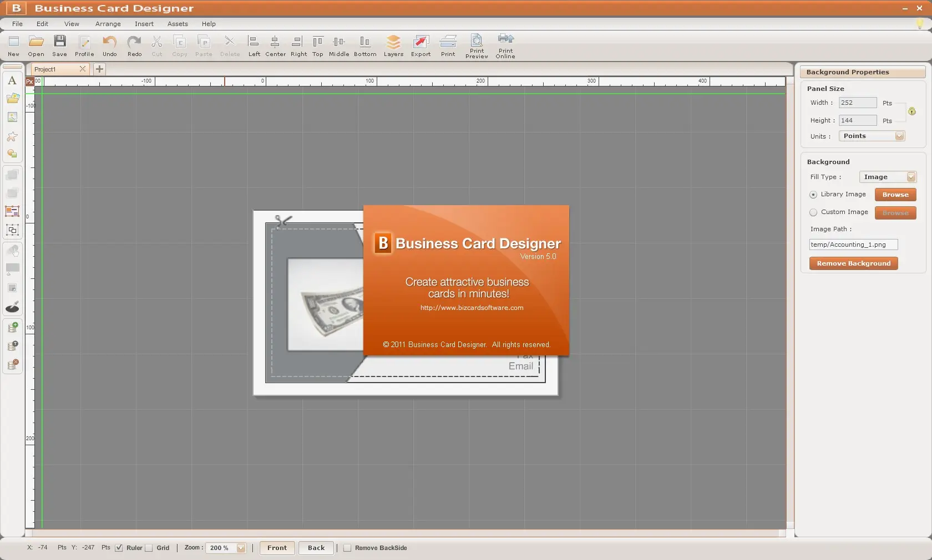
Task: Click the Email text on the card
Action: pyautogui.click(x=520, y=366)
